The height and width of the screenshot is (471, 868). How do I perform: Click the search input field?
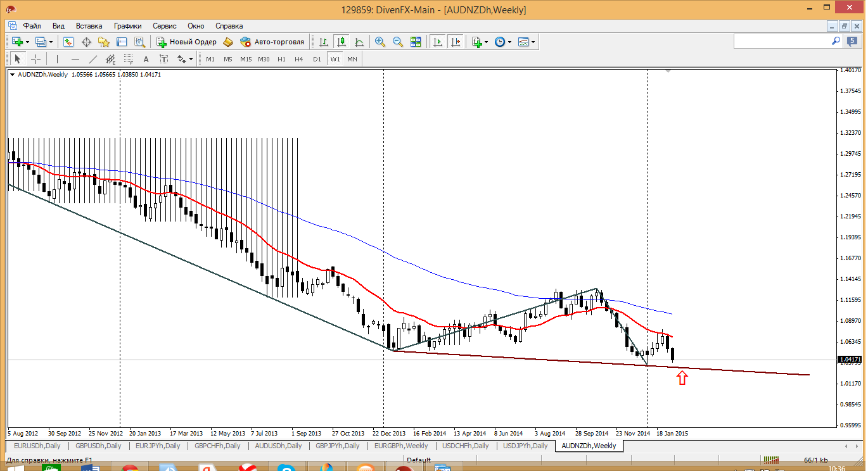tap(782, 41)
